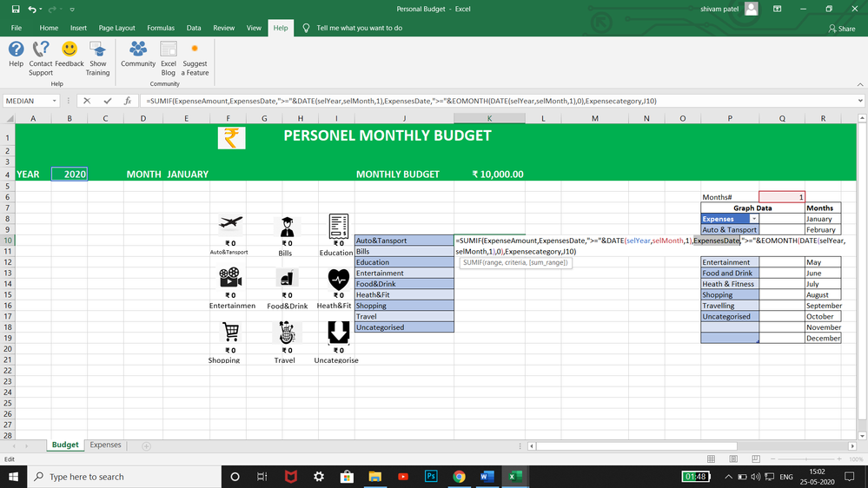
Task: Switch to Normal view in status bar
Action: (x=711, y=459)
